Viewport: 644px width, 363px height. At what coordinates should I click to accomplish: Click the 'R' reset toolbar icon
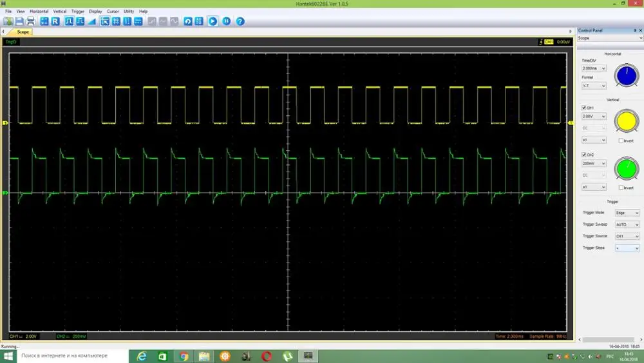(55, 21)
